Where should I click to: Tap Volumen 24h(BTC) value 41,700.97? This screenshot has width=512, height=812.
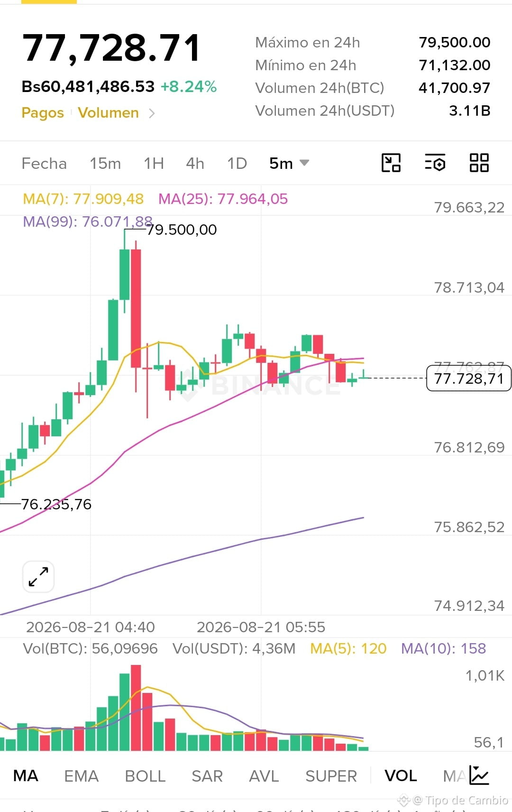(x=455, y=88)
